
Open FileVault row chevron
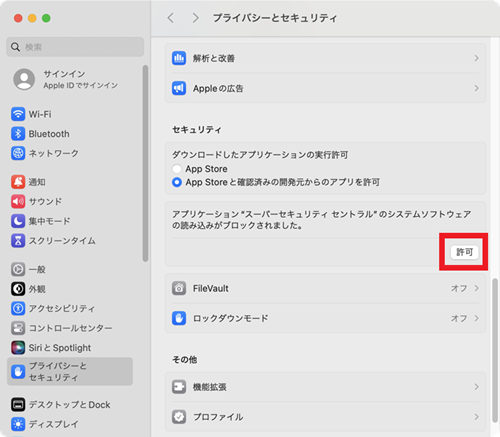476,288
